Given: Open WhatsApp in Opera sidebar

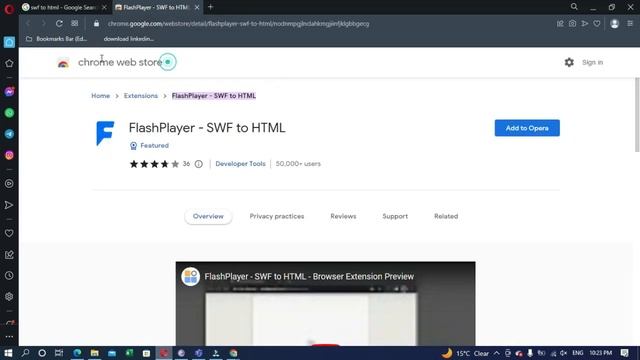Looking at the screenshot, I should coord(9,113).
